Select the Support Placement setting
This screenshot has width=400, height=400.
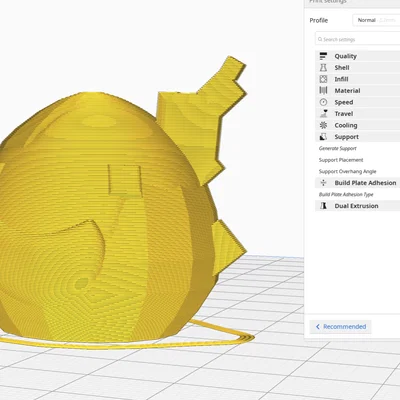pyautogui.click(x=341, y=160)
